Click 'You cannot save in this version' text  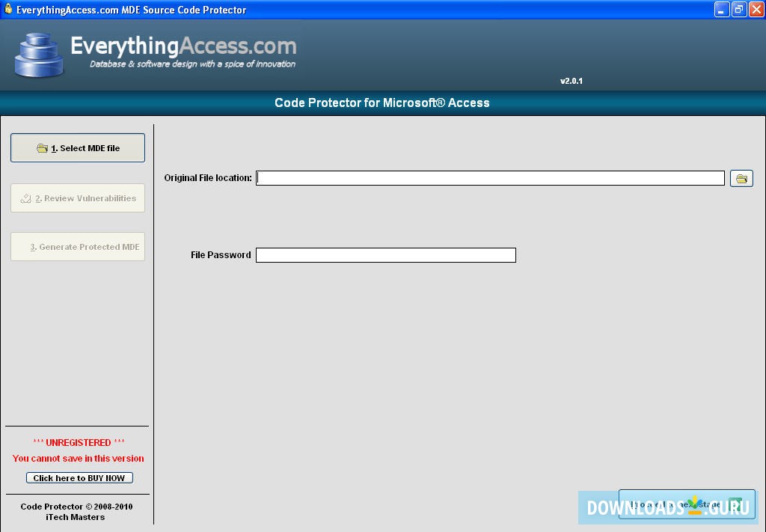[78, 458]
